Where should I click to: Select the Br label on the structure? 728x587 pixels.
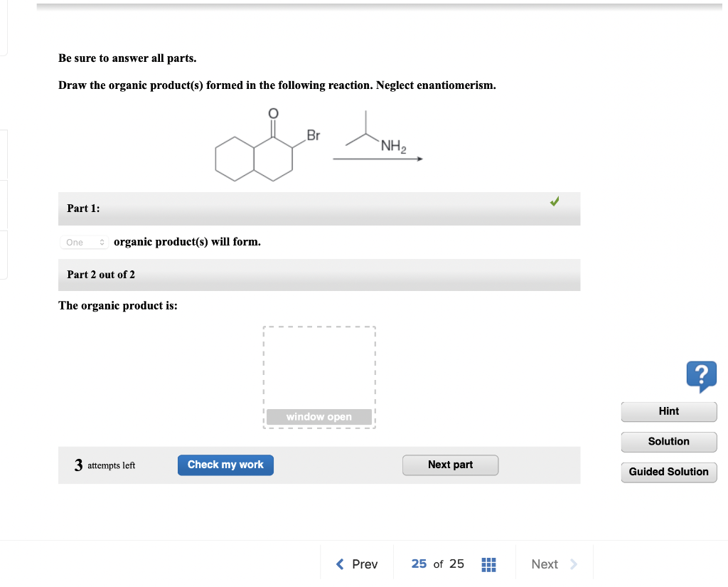point(313,135)
